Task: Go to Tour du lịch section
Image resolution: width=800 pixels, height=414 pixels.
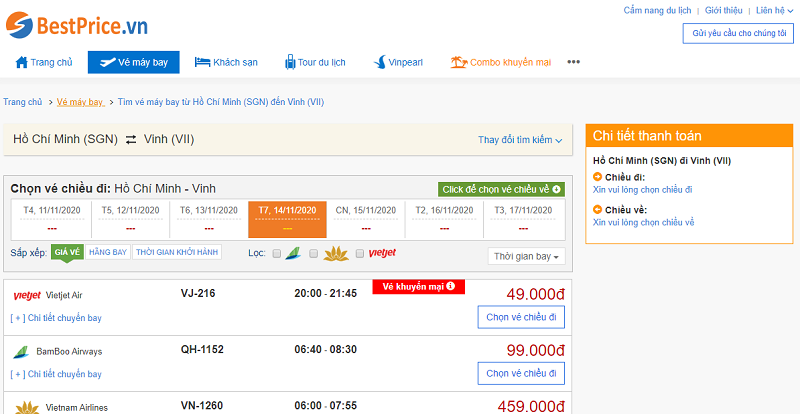Action: [315, 62]
